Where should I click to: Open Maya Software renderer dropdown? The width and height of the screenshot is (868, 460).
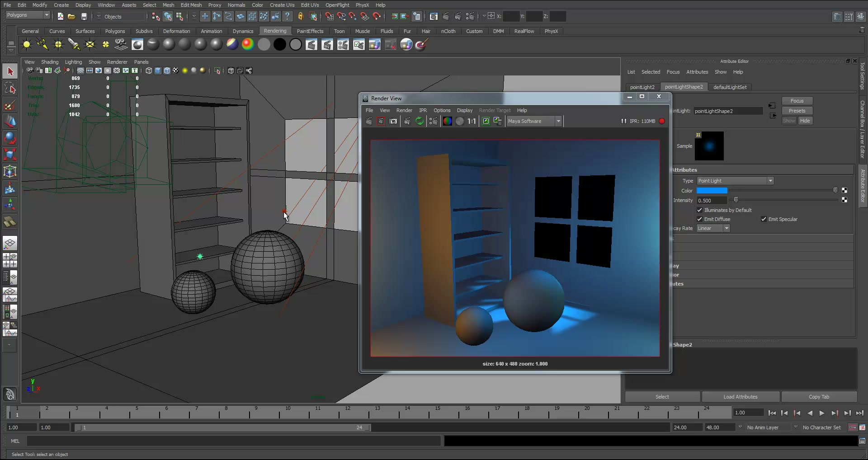pos(534,121)
